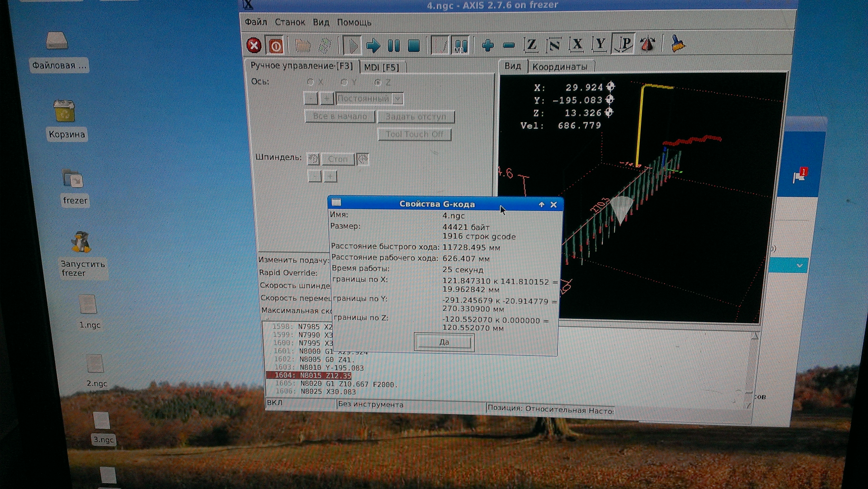This screenshot has height=489, width=868.
Task: Click Да button in G-code properties
Action: (x=444, y=342)
